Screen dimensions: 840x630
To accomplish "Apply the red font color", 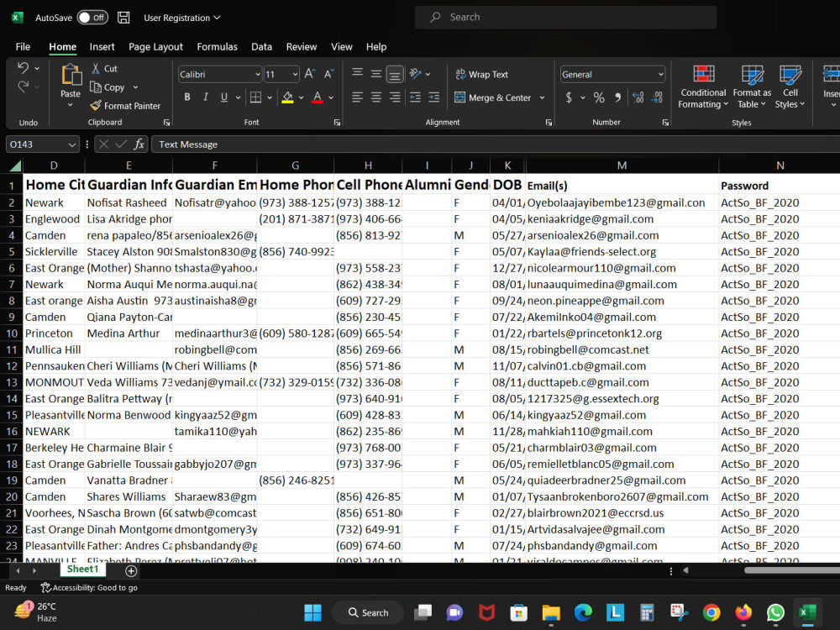I will tap(318, 97).
